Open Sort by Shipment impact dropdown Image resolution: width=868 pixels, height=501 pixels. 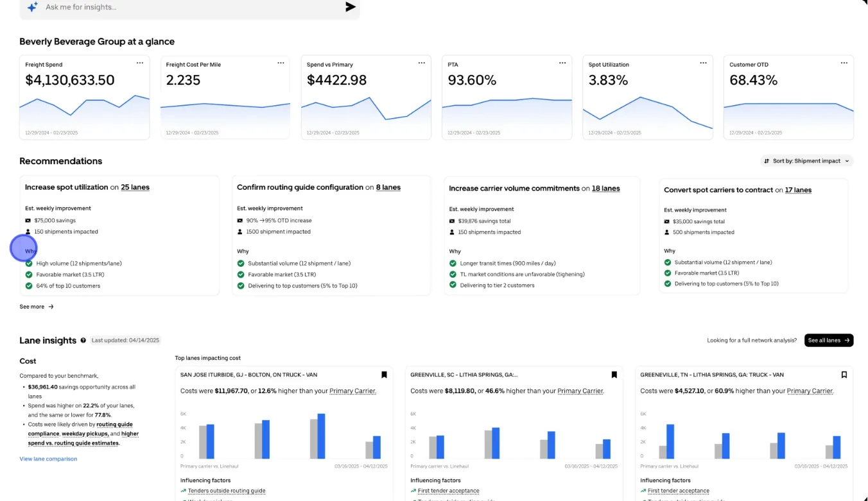click(807, 161)
